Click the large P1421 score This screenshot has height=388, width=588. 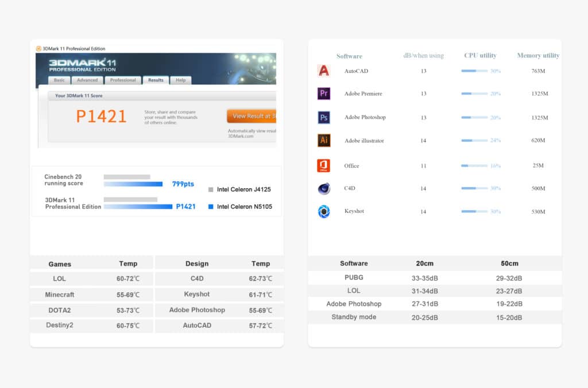tap(101, 116)
